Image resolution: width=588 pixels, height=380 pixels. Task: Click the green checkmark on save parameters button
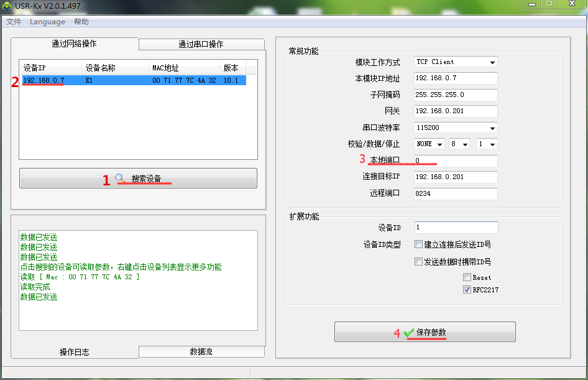click(408, 333)
